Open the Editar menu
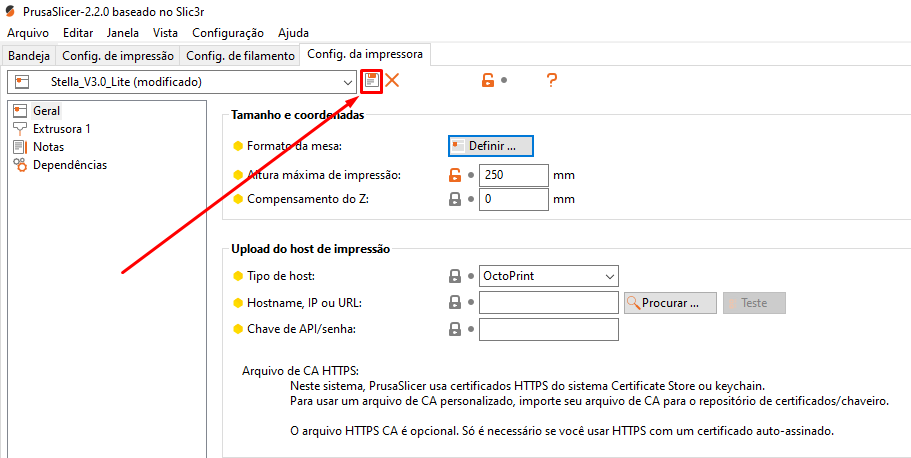Screen dimensions: 911x458 [78, 33]
